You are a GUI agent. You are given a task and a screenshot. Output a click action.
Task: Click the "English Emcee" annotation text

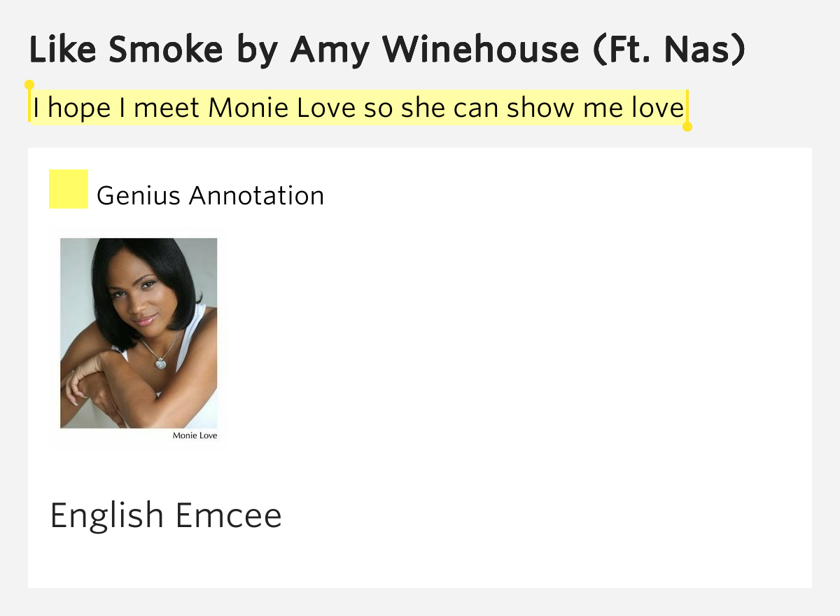click(x=166, y=515)
